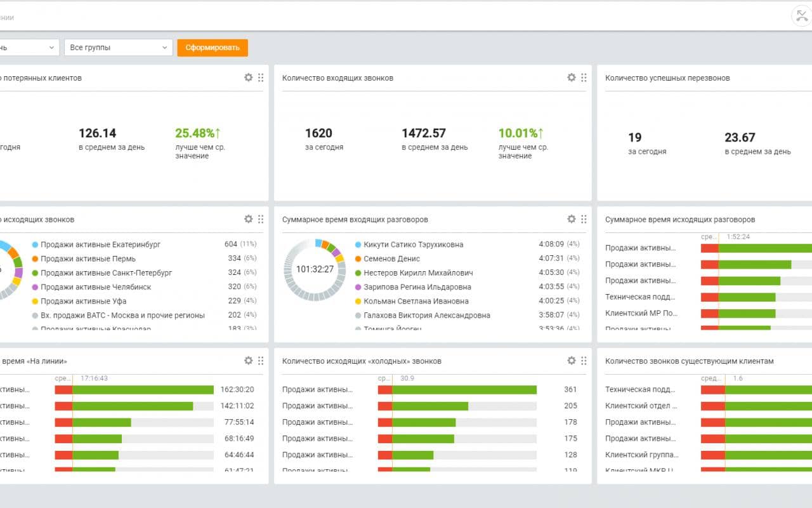Click green dot for Продажи активные Санкт-Петербург
The height and width of the screenshot is (508, 812).
click(x=35, y=273)
